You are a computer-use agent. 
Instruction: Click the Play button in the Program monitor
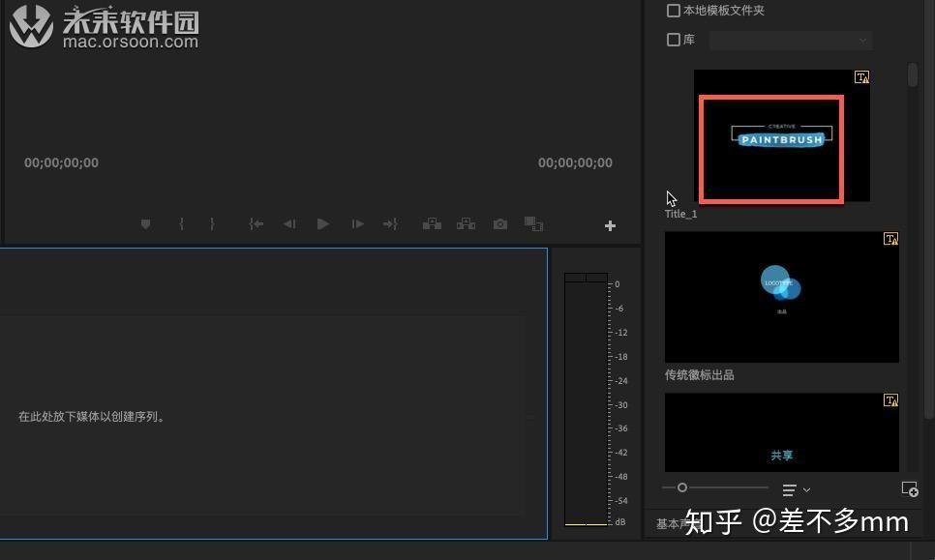pyautogui.click(x=322, y=223)
